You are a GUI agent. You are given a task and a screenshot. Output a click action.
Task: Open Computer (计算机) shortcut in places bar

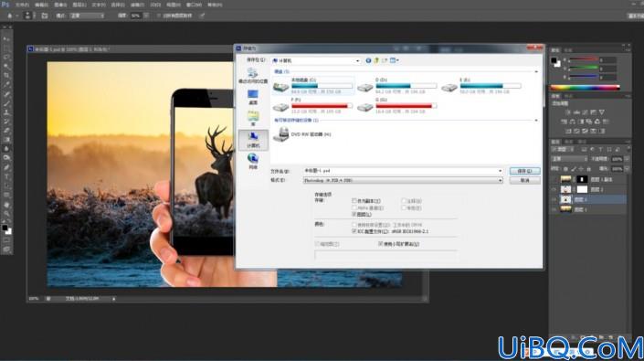coord(253,140)
